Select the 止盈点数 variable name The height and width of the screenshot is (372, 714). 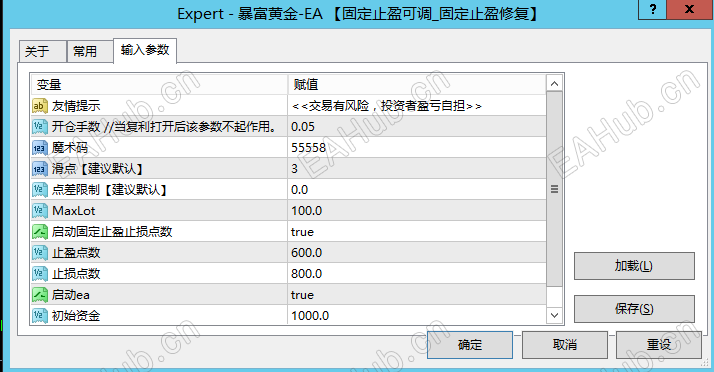click(76, 253)
